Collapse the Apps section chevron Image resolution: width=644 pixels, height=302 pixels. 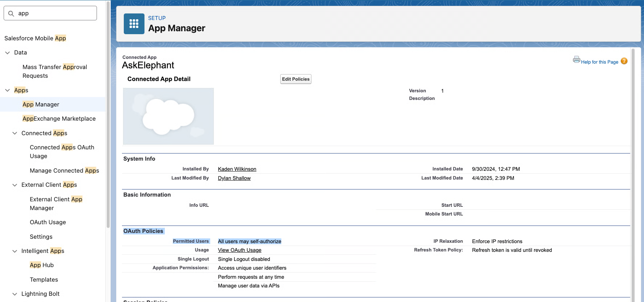(7, 90)
